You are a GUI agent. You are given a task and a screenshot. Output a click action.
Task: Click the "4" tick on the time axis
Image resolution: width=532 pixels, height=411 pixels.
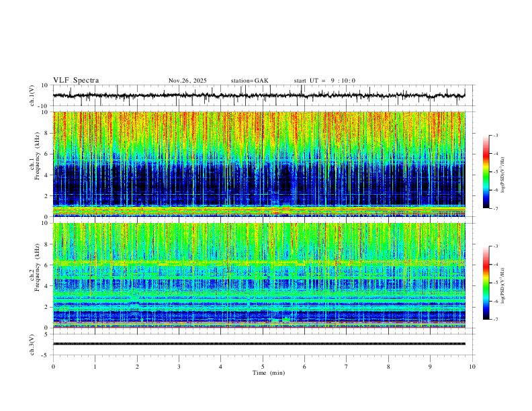point(220,367)
